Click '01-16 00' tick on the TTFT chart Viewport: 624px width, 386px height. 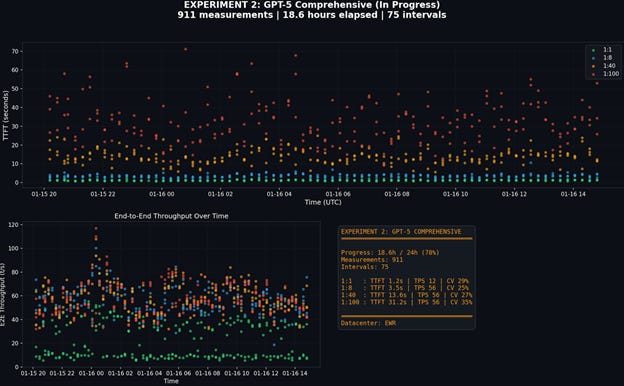162,194
